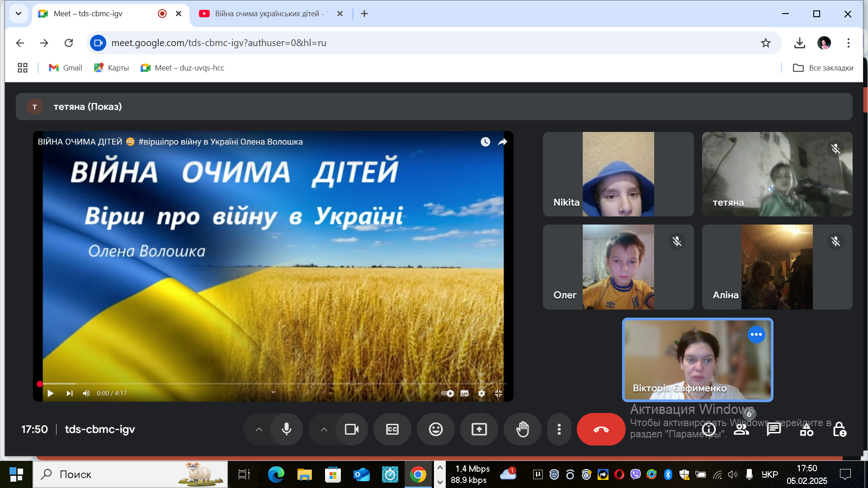This screenshot has width=868, height=488.
Task: Open the Meet – duz-uvqs-hcc bookmark
Action: pos(183,68)
